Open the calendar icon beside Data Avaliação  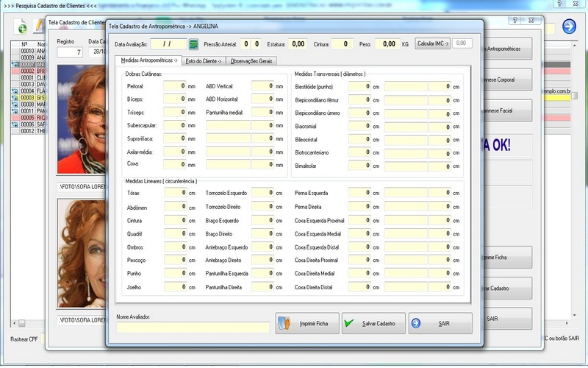click(193, 44)
